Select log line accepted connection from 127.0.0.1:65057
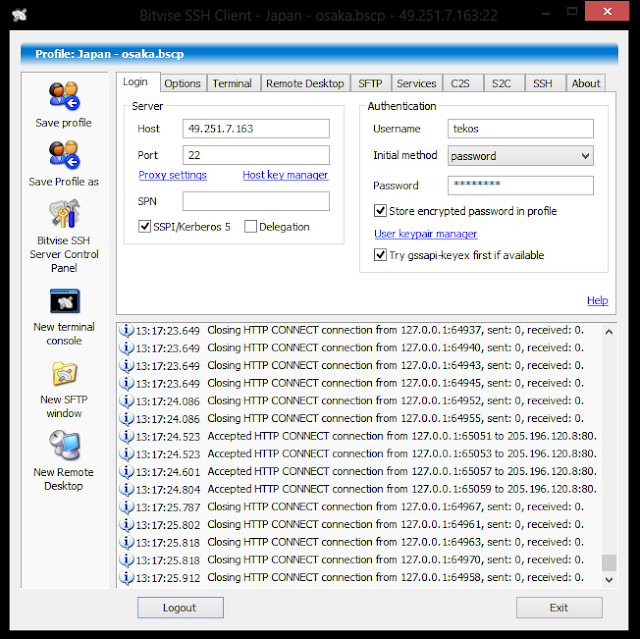This screenshot has width=640, height=639. pos(359,471)
